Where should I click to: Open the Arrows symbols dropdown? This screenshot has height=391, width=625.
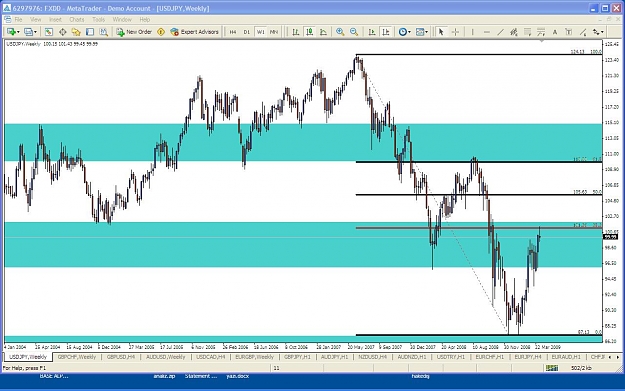pyautogui.click(x=598, y=32)
